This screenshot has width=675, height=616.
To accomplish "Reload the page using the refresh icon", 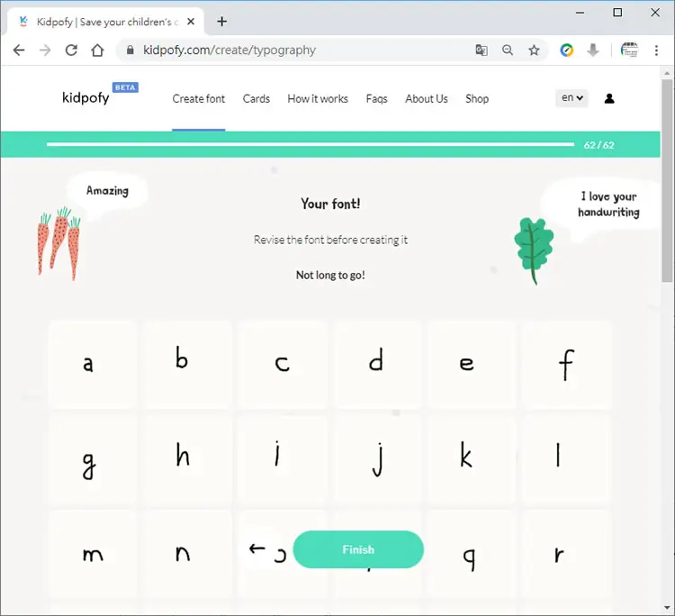I will 71,50.
